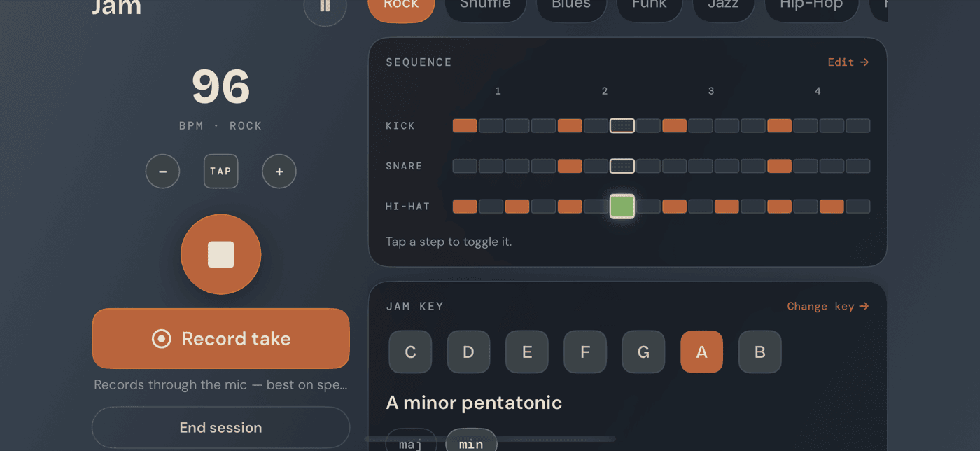Screen dimensions: 980x451
Task: Switch to the Shuffle style tab
Action: tap(485, 7)
